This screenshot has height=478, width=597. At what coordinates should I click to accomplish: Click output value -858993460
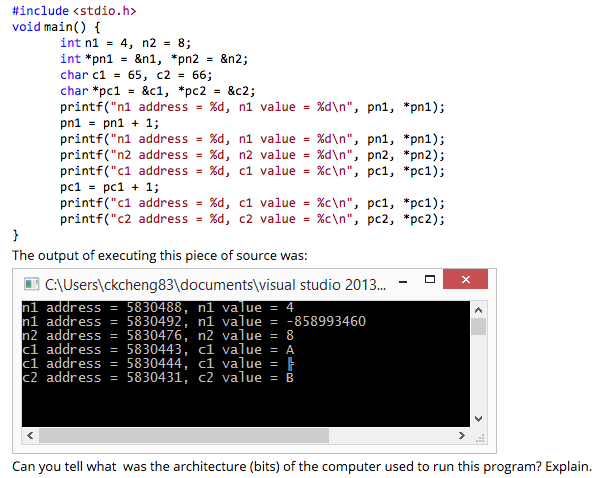click(326, 321)
